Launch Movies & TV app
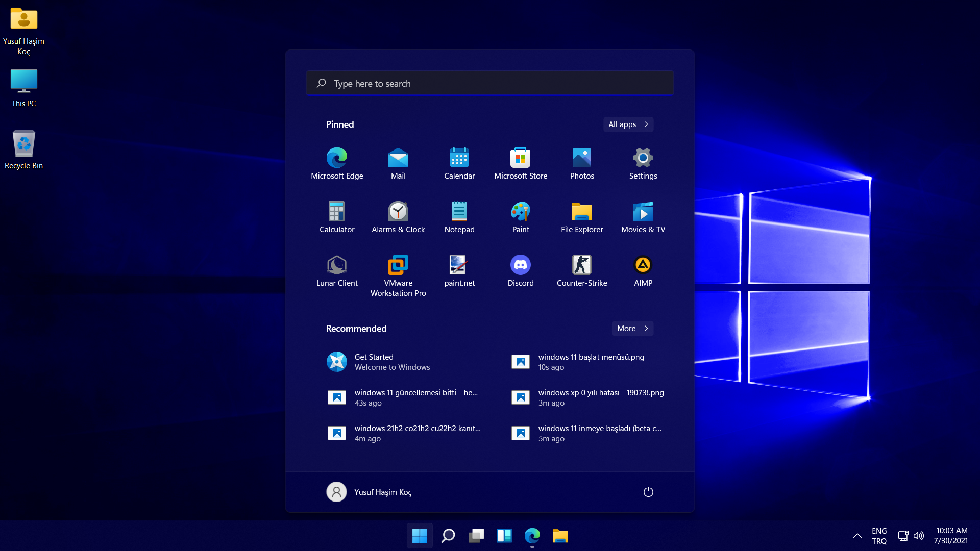The image size is (980, 551). (x=643, y=217)
